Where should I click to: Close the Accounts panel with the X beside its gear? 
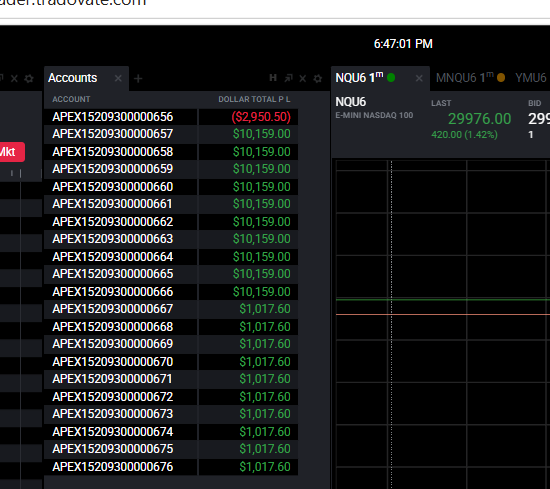pos(303,78)
